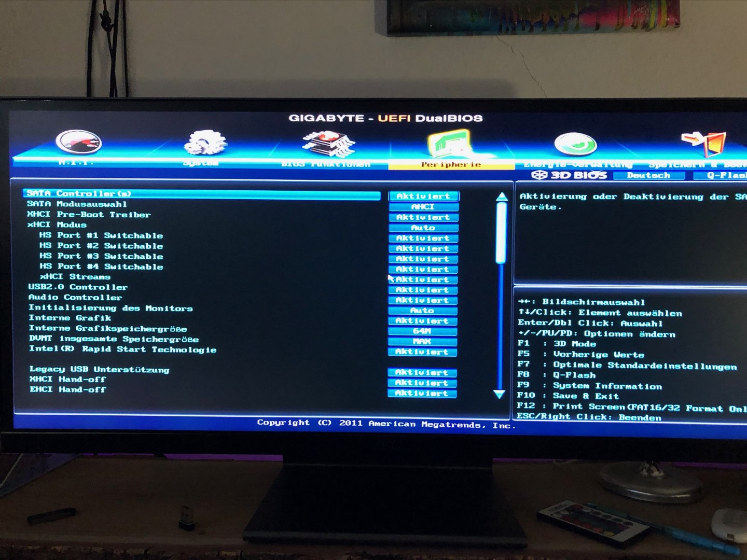This screenshot has width=747, height=560.
Task: Click the scrollbar up arrow
Action: (x=502, y=197)
